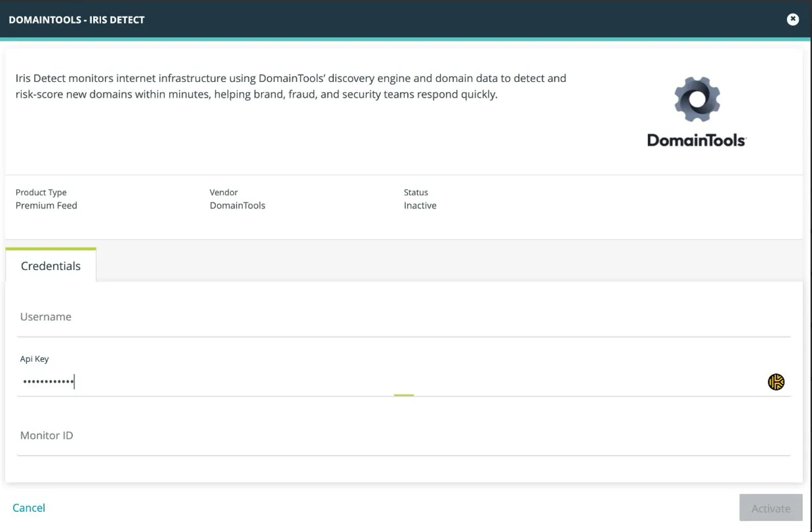Click the 'Status' label
The height and width of the screenshot is (532, 812).
(416, 192)
